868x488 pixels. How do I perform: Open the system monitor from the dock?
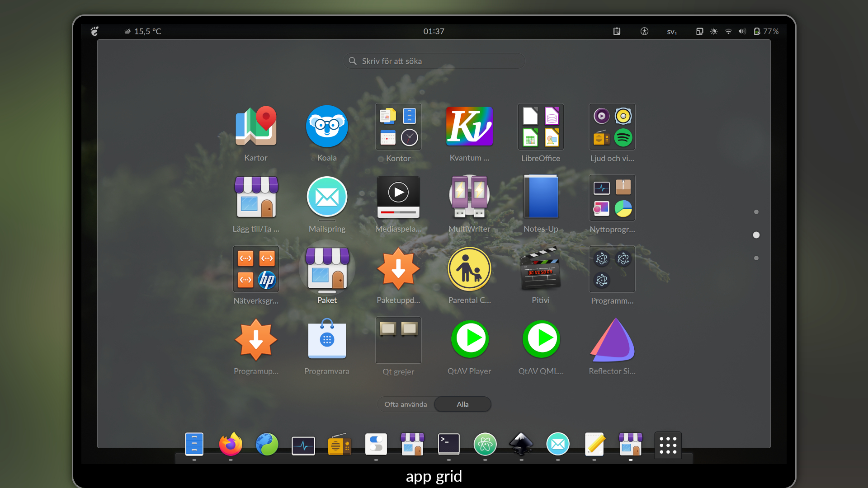pos(303,446)
